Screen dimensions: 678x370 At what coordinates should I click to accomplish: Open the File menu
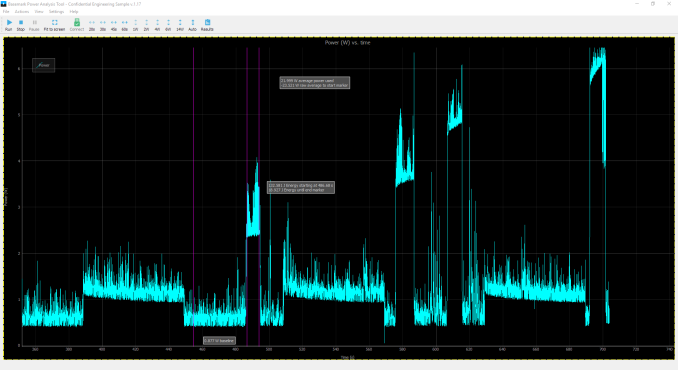pos(6,12)
